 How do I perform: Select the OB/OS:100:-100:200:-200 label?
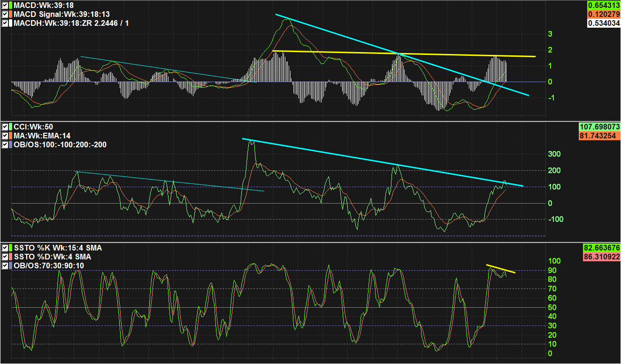60,144
